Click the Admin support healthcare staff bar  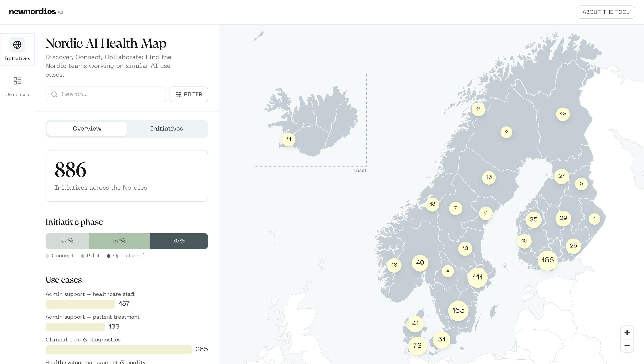click(x=81, y=304)
